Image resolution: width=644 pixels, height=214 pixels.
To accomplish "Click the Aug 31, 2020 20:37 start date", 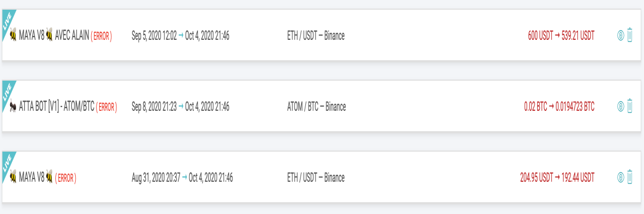I will point(156,177).
